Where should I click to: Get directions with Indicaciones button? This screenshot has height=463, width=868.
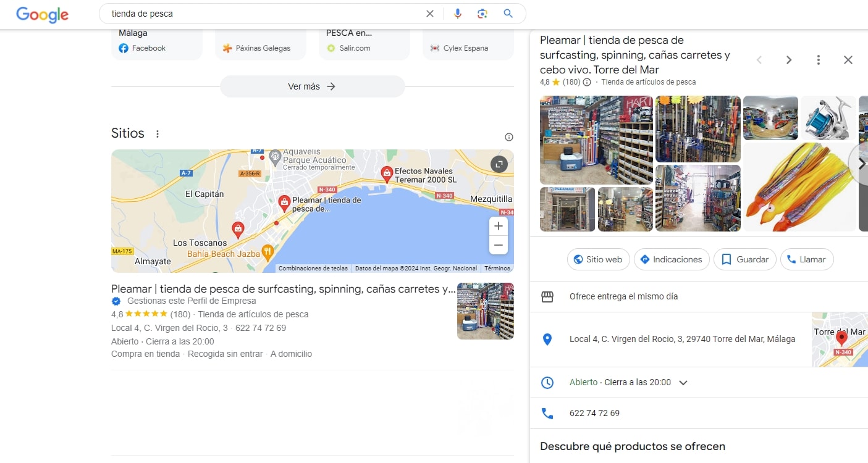pos(671,259)
